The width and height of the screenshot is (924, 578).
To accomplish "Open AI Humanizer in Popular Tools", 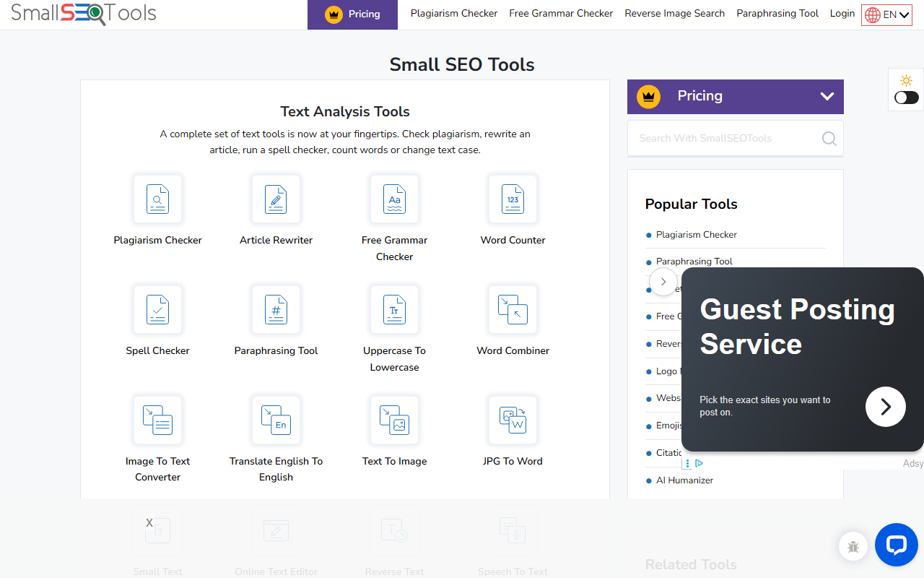I will (685, 480).
